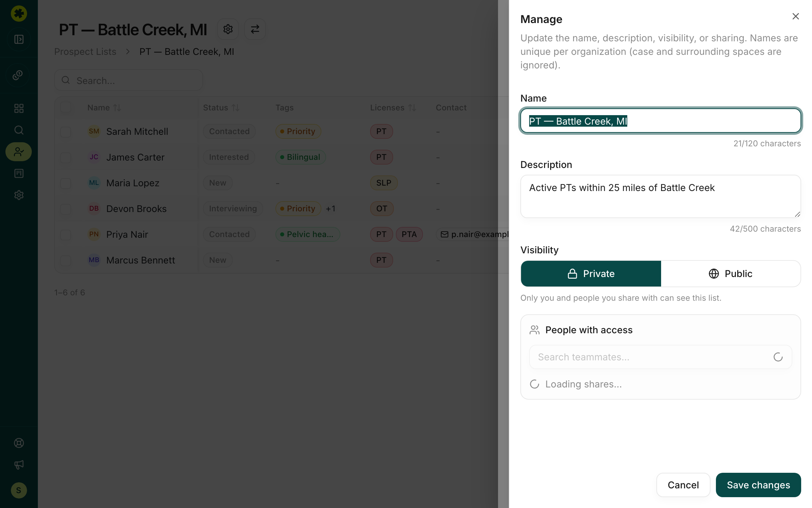Screen dimensions: 812x508
Task: Click the Contact column header
Action: (451, 108)
